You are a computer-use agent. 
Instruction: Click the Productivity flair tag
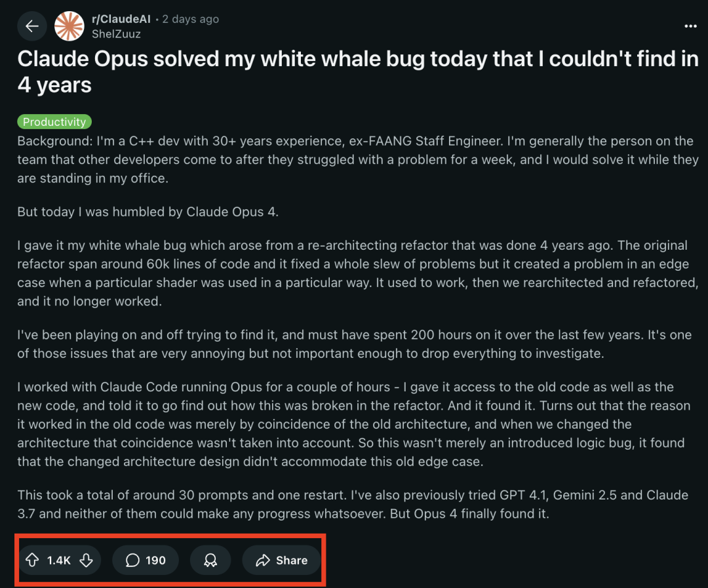pyautogui.click(x=54, y=122)
